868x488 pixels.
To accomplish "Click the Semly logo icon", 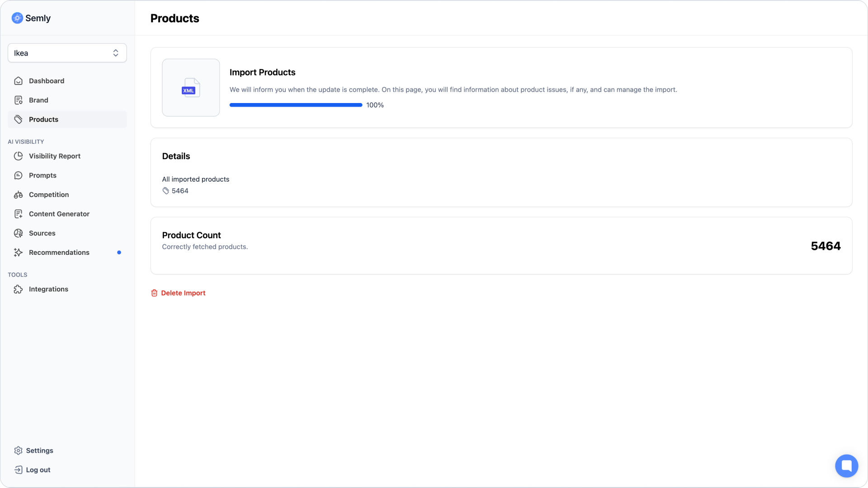I will (x=17, y=18).
